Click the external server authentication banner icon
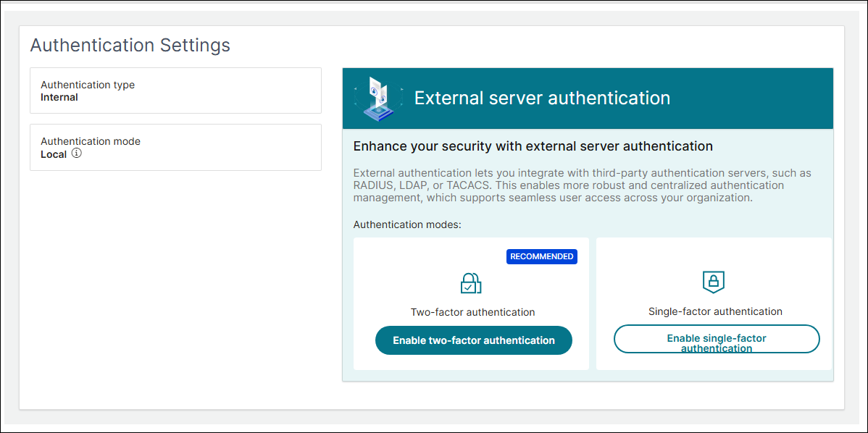868x433 pixels. point(378,98)
